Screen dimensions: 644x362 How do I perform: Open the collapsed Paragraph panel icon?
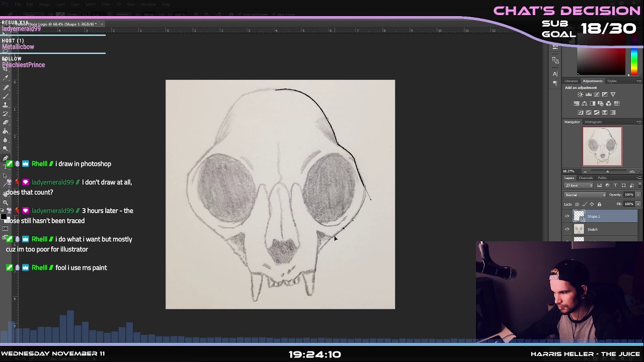click(555, 83)
